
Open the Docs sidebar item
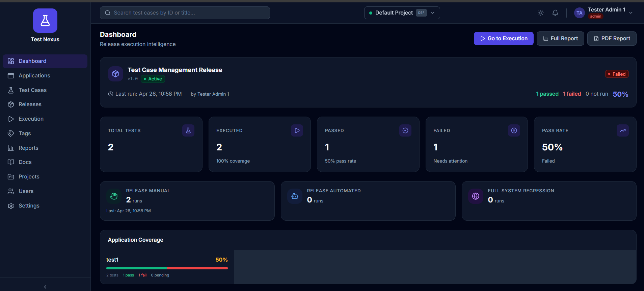[x=45, y=162]
